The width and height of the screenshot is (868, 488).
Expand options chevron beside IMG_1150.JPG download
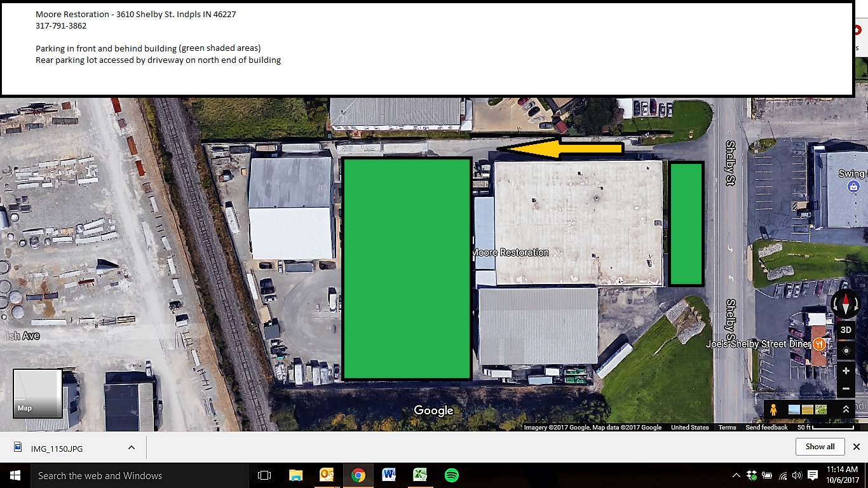pos(132,448)
